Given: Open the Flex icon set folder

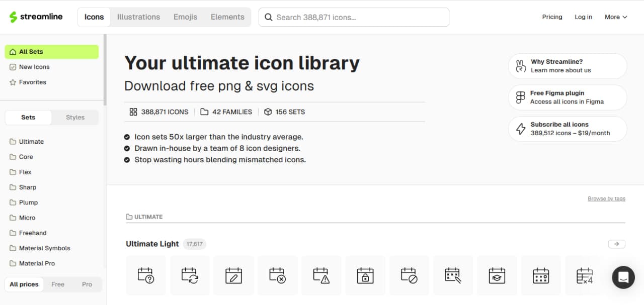Looking at the screenshot, I should (21, 172).
